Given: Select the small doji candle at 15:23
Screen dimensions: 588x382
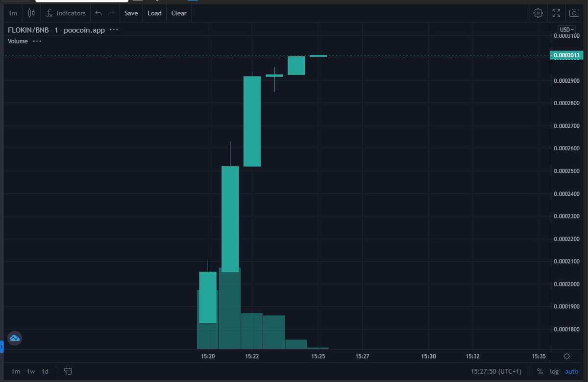Looking at the screenshot, I should (274, 76).
